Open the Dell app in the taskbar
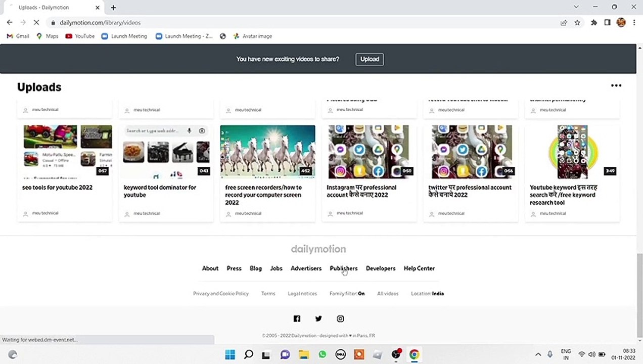643x364 pixels. click(x=340, y=354)
